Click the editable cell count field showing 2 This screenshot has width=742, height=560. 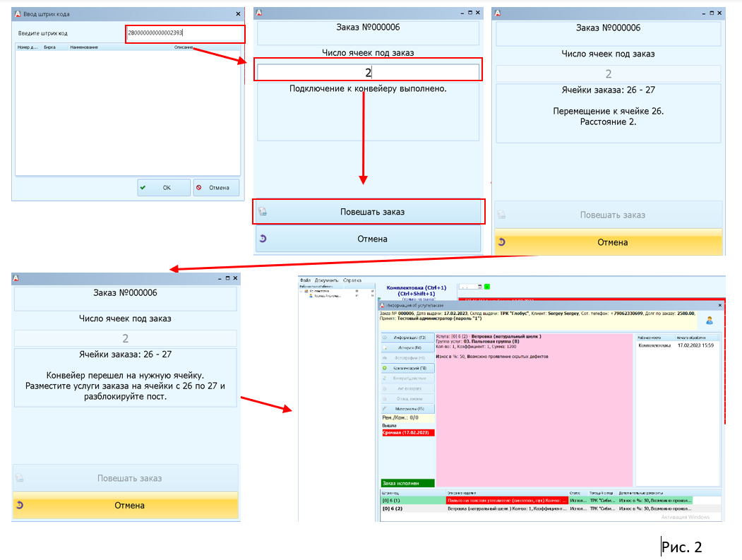click(x=368, y=73)
